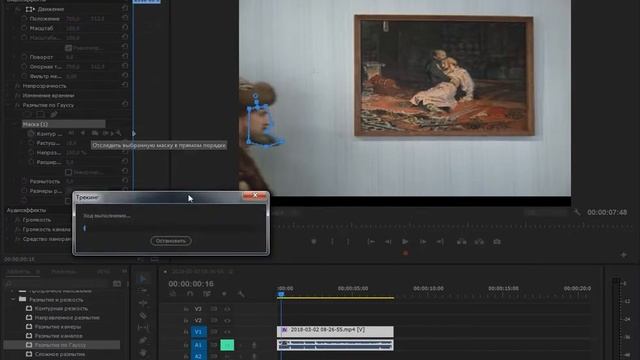Click the Extract icon in program monitor
Viewport: 640px width, 360px height.
[x=479, y=242]
